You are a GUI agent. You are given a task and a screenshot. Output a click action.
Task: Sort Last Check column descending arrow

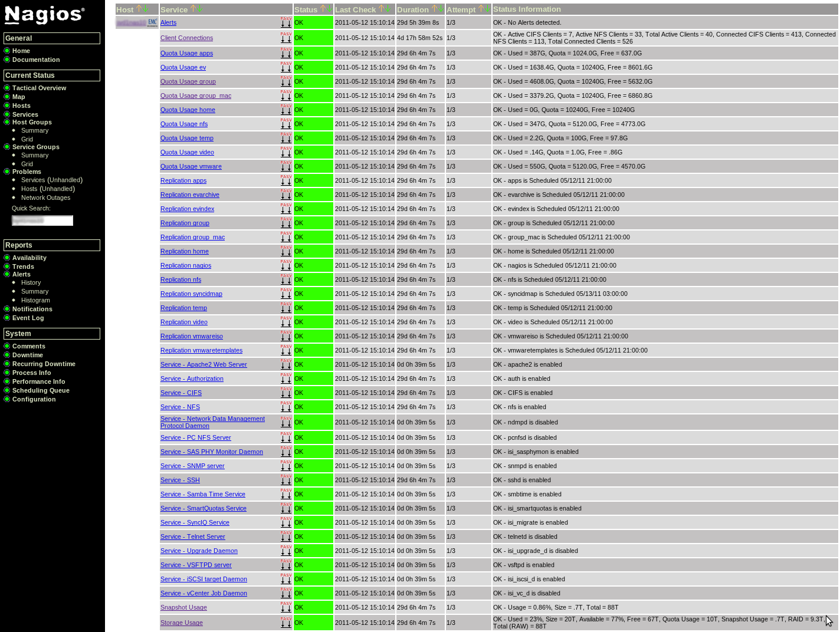(x=388, y=9)
